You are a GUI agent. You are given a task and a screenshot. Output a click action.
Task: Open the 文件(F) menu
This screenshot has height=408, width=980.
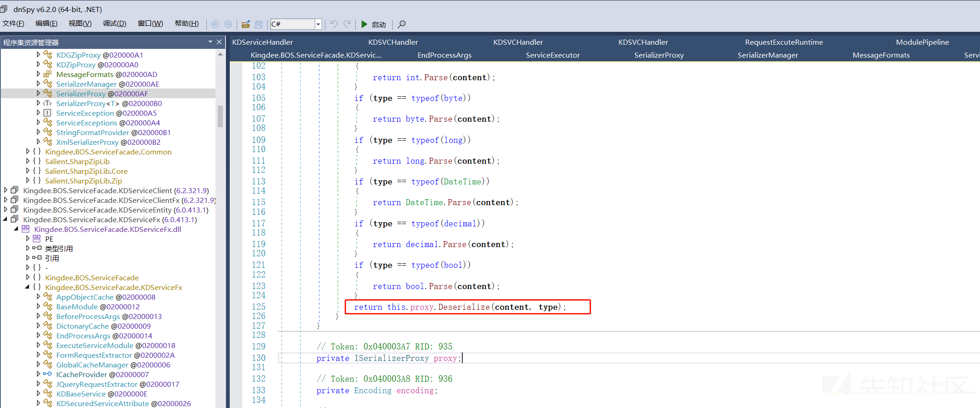pos(13,24)
